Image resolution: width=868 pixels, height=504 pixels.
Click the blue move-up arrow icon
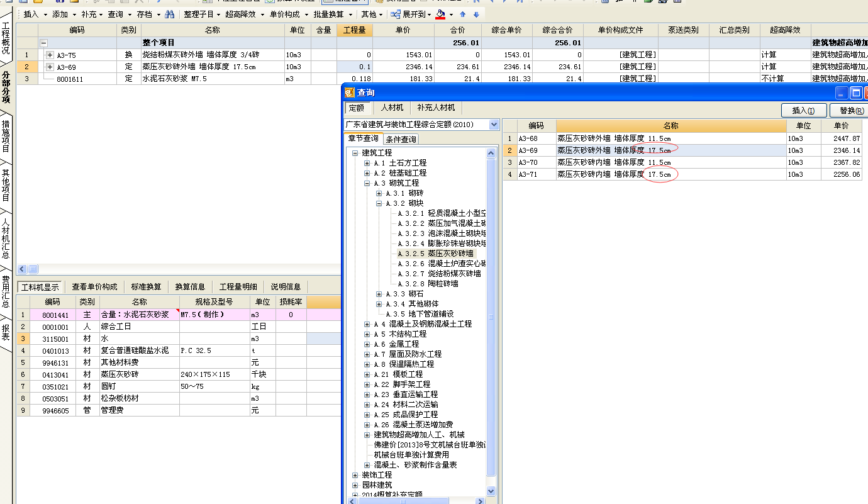coord(463,14)
